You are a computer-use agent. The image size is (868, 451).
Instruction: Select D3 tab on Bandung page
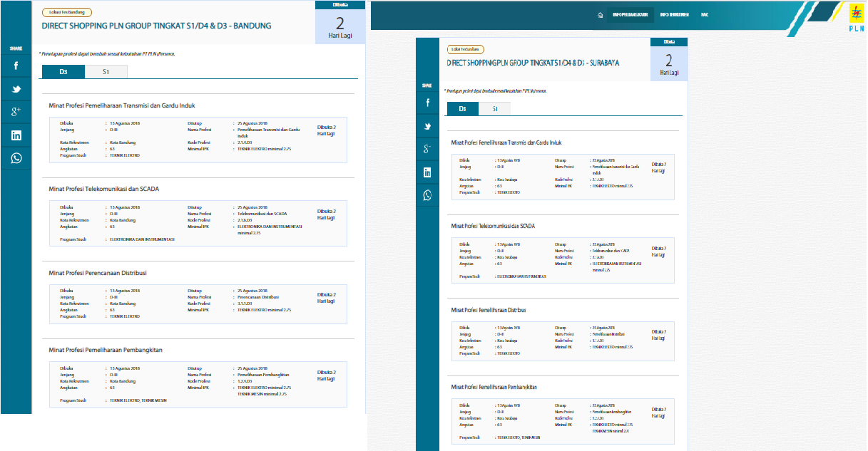point(63,71)
